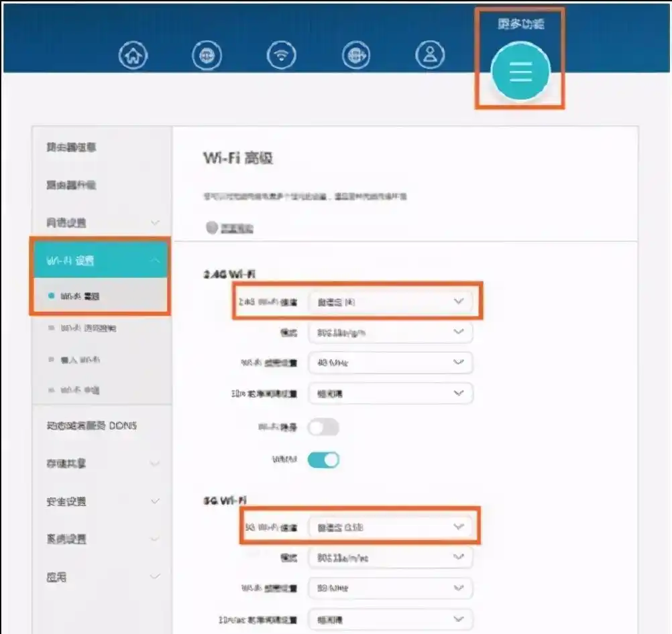Click the Home icon in the top navigation

point(133,55)
